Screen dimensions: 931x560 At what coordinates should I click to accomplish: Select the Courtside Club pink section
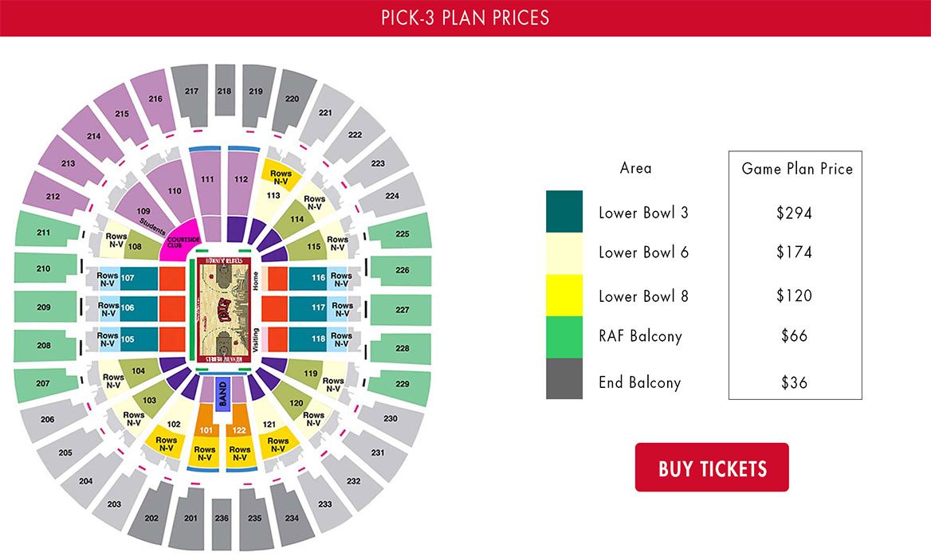pos(180,242)
